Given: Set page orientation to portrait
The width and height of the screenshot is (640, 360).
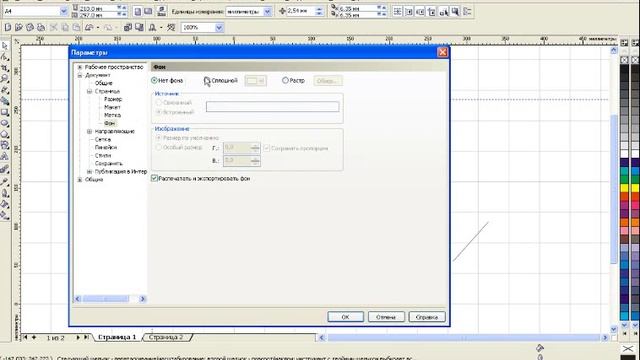Looking at the screenshot, I should click(138, 11).
